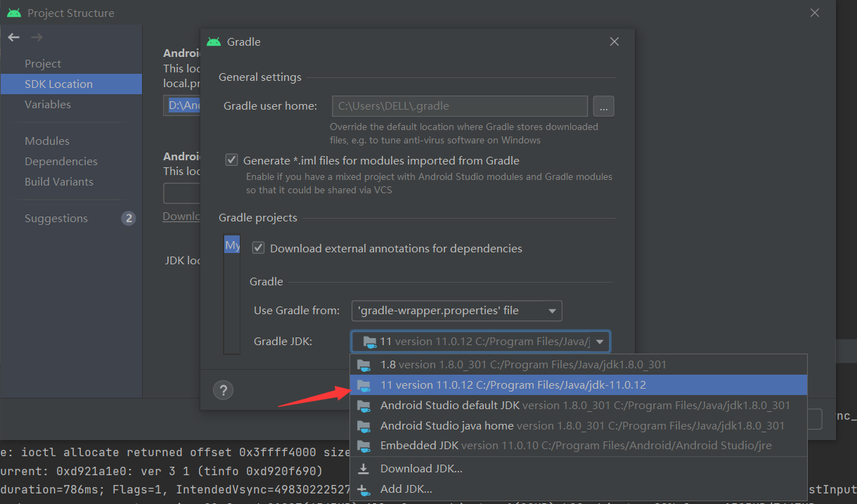Click the help question mark button
The width and height of the screenshot is (857, 504).
click(x=223, y=390)
